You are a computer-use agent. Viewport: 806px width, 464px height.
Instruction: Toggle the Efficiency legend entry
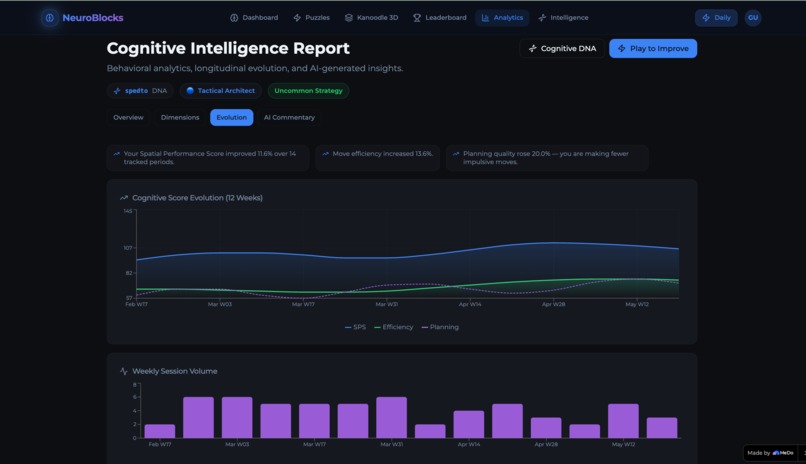[x=394, y=327]
